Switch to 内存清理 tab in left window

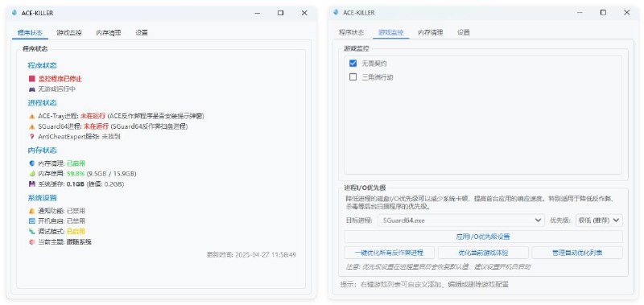109,32
